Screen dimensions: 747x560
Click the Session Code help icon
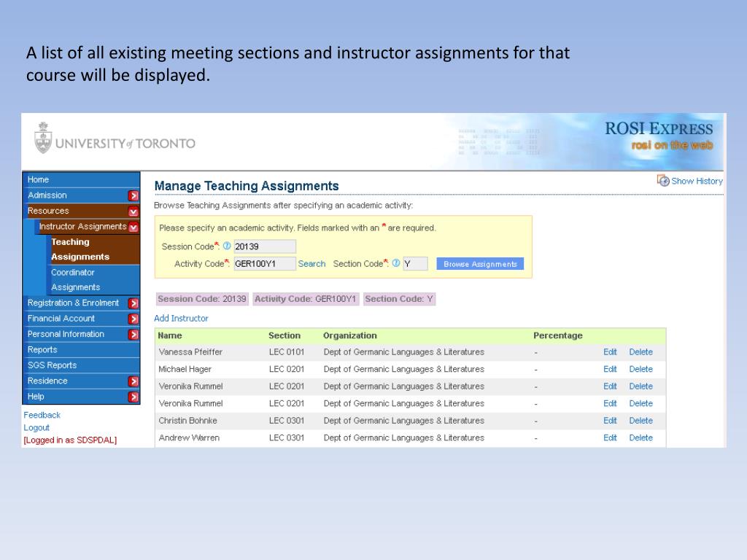coord(227,246)
